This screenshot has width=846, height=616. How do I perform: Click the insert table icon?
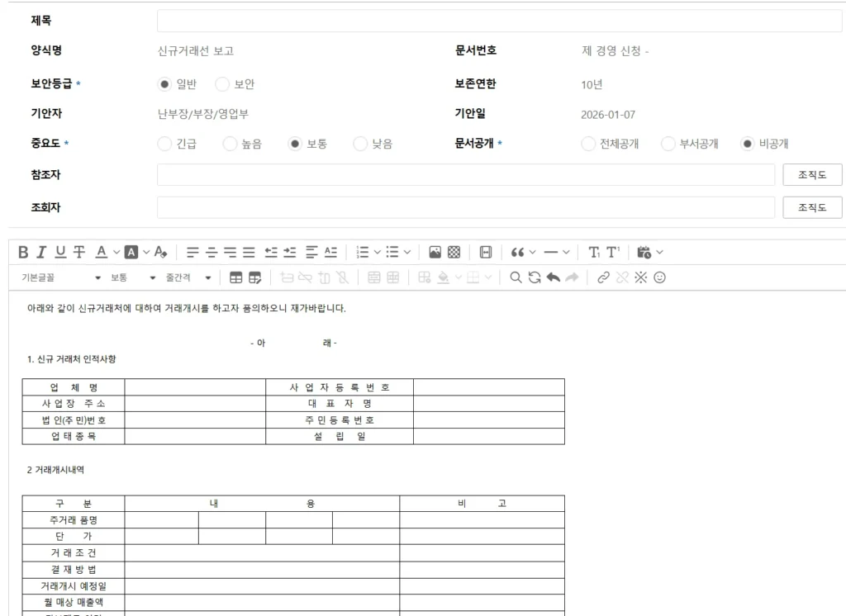(x=236, y=277)
